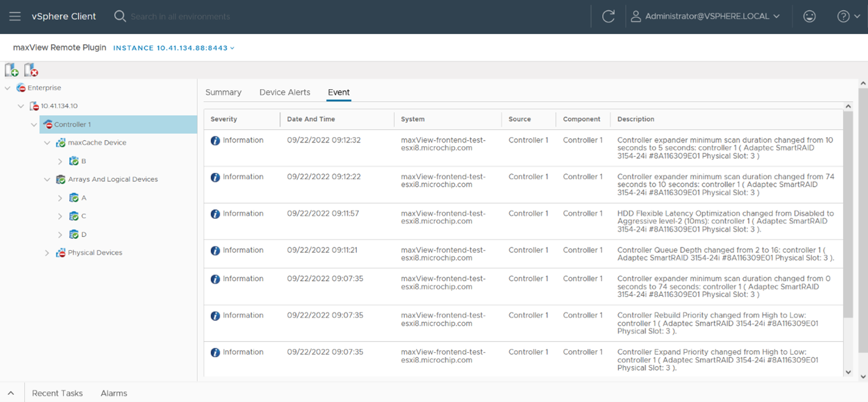Click the Controller 1 tree icon
The width and height of the screenshot is (868, 402).
pos(48,124)
